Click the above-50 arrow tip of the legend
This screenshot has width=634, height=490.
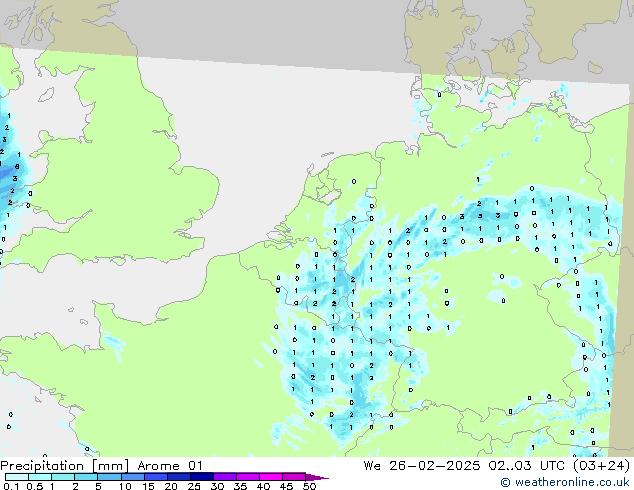[x=317, y=477]
